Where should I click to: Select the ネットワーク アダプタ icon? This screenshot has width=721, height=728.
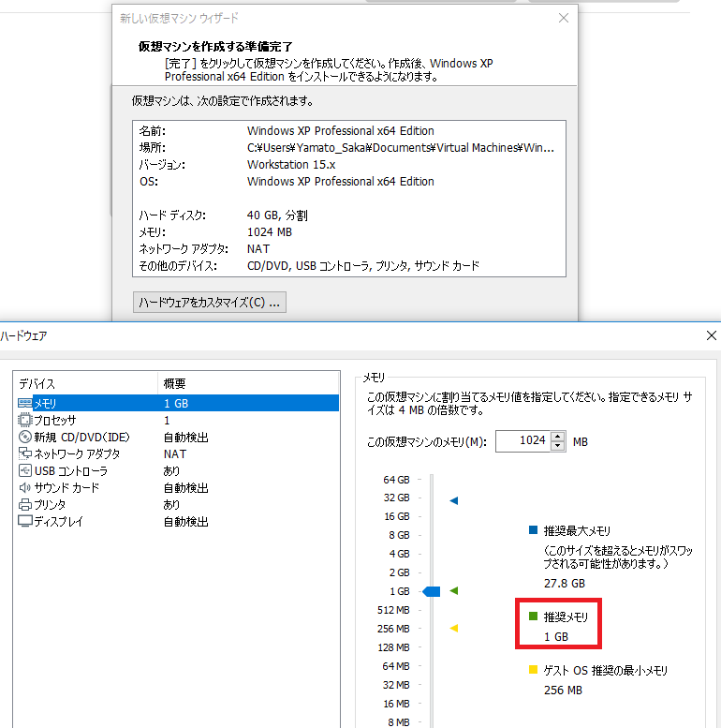(25, 453)
